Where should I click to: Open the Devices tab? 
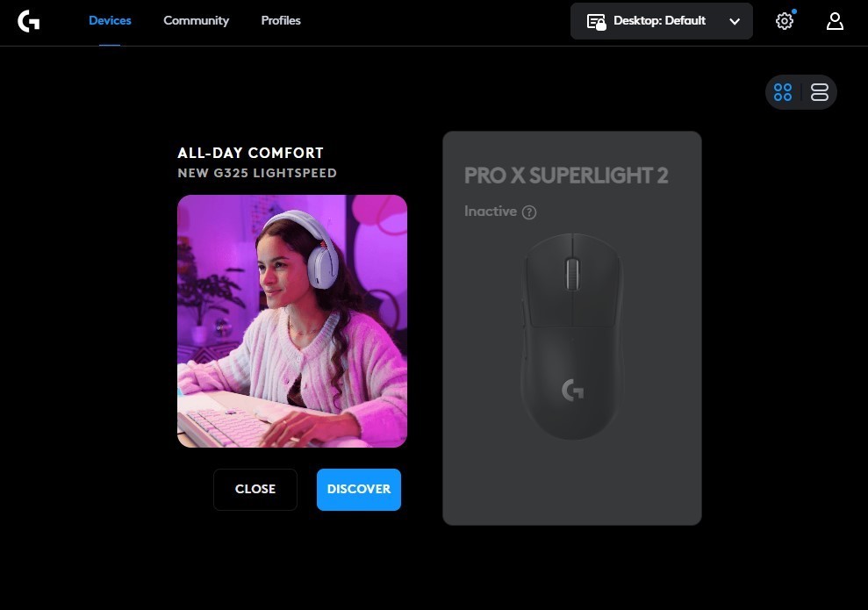point(110,20)
